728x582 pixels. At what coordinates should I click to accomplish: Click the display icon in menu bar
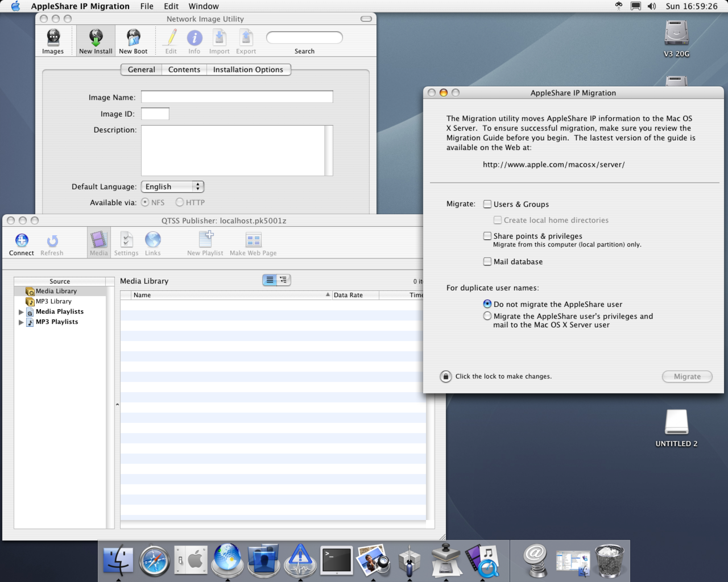click(636, 6)
